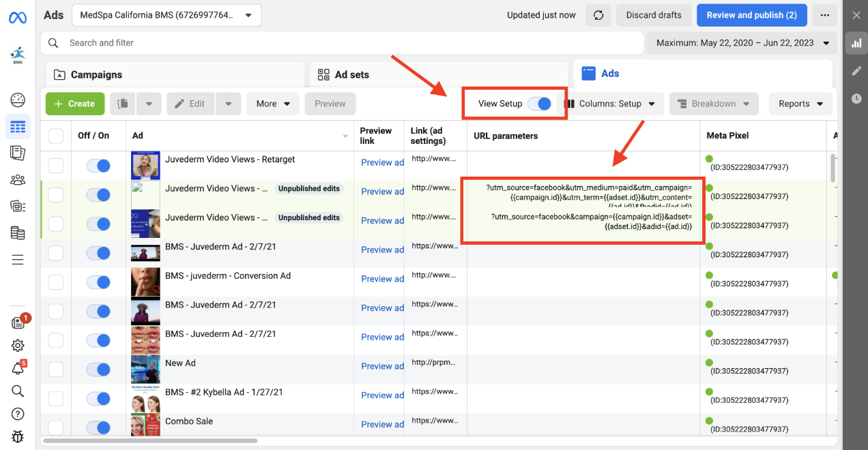The width and height of the screenshot is (868, 450).
Task: Open the Breakdown dropdown
Action: (714, 104)
